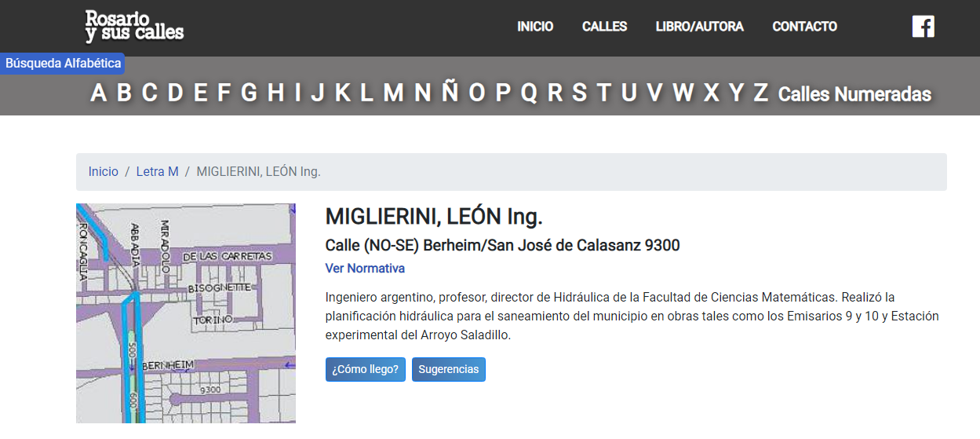This screenshot has height=439, width=980.
Task: Click the Sugerencias button
Action: (448, 369)
